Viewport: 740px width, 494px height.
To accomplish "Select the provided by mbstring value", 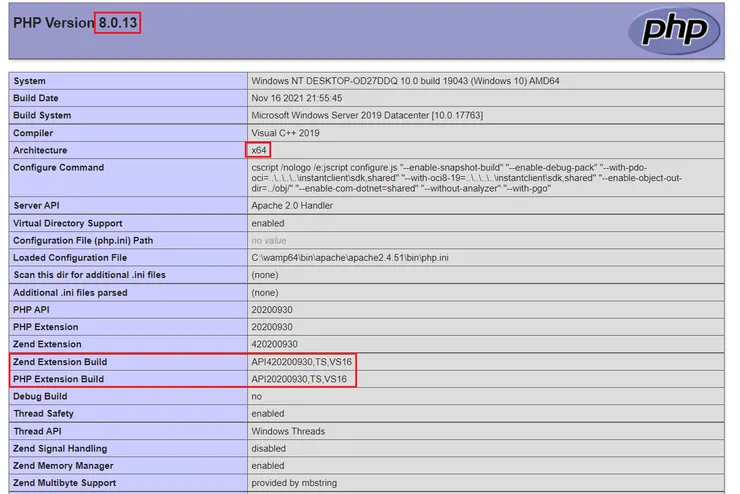I will pyautogui.click(x=294, y=483).
